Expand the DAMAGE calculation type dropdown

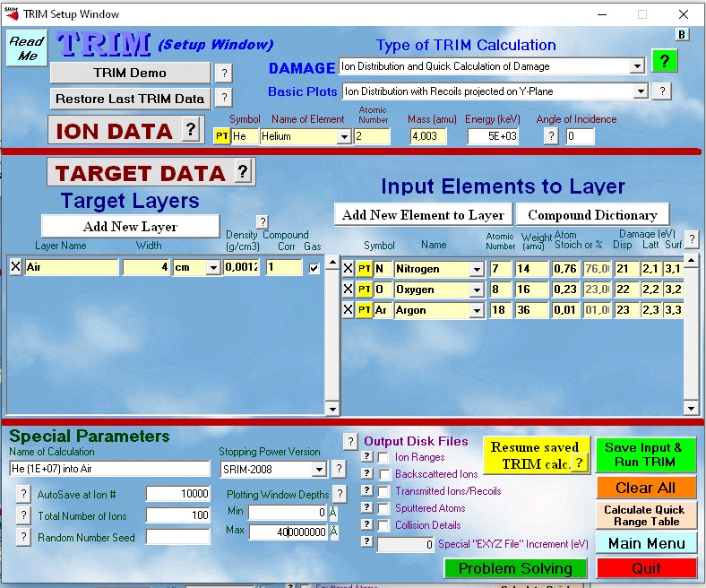pos(636,66)
